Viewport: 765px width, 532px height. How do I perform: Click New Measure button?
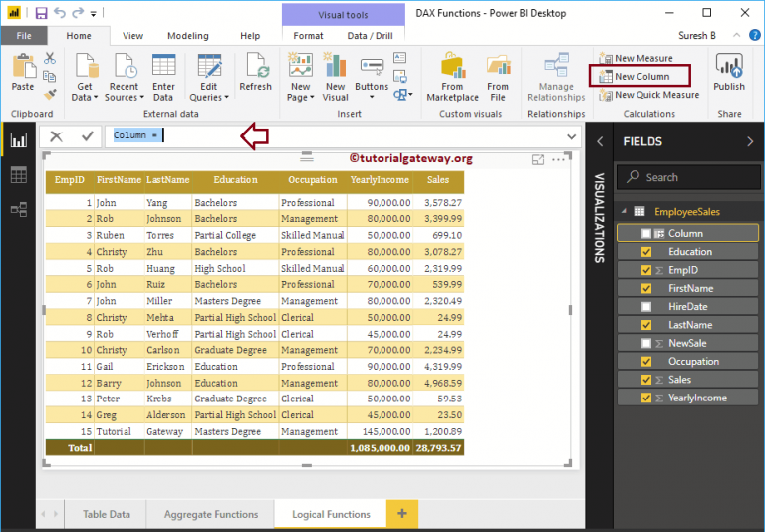[x=637, y=58]
